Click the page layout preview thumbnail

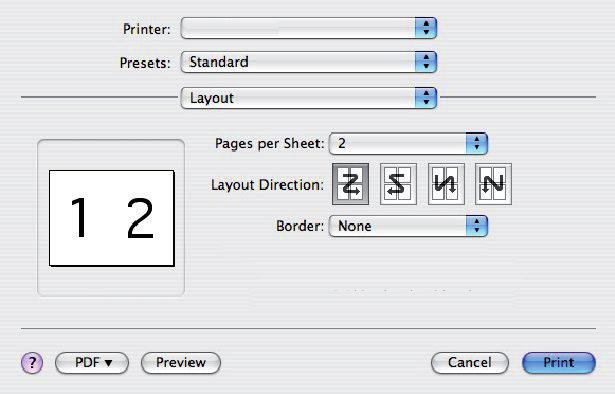(112, 218)
